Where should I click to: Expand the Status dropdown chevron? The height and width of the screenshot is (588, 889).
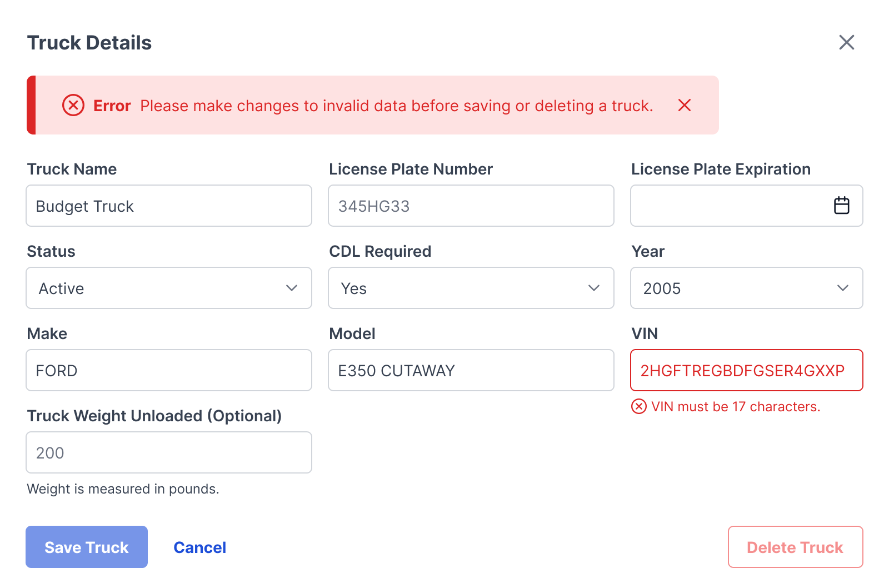(292, 288)
